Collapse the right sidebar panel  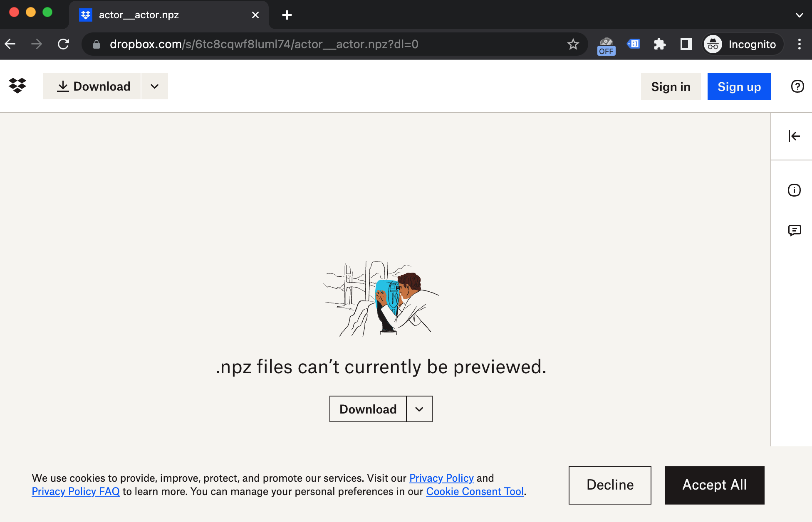(x=794, y=136)
